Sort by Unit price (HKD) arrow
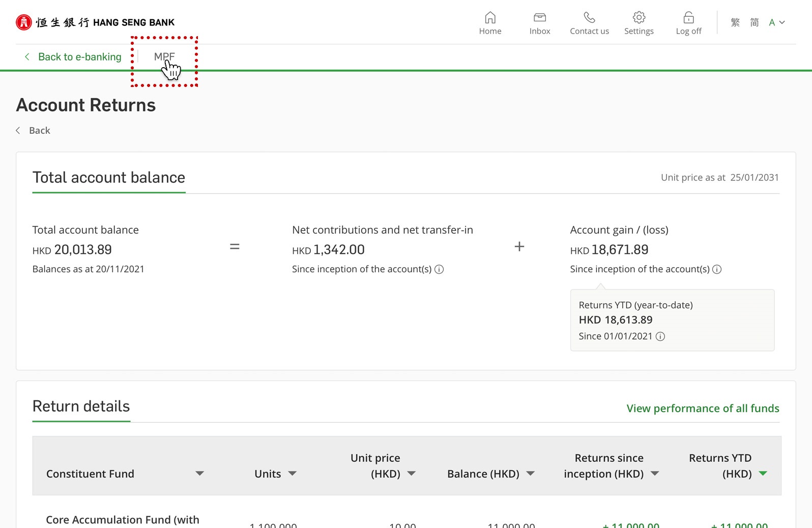The height and width of the screenshot is (528, 812). pyautogui.click(x=412, y=474)
